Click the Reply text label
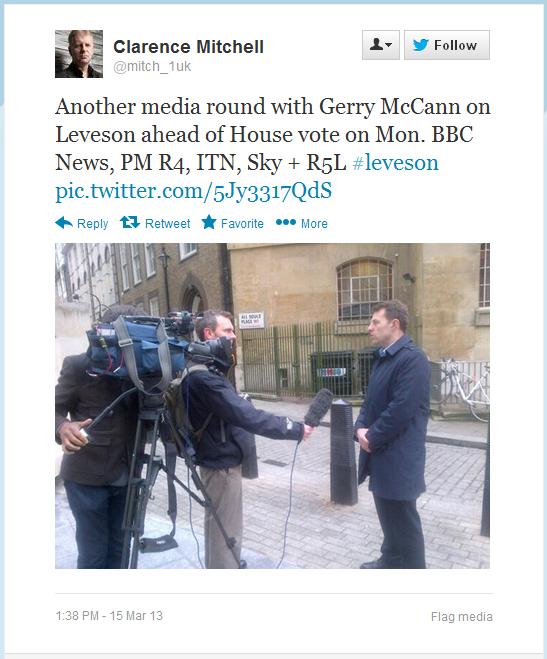The height and width of the screenshot is (659, 547). tap(92, 224)
